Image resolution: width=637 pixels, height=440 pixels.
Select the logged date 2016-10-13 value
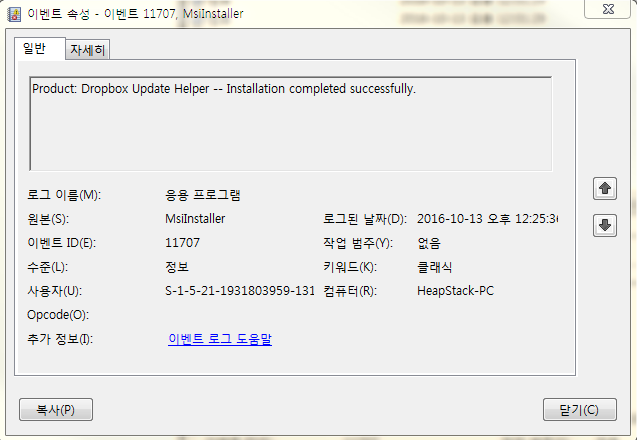coord(488,219)
